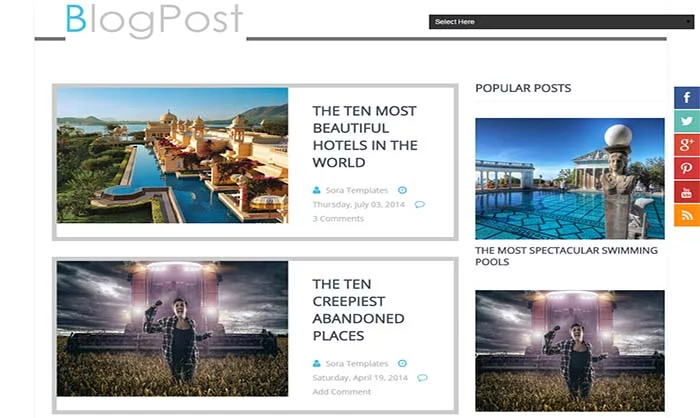The height and width of the screenshot is (418, 700).
Task: Open The Ten Creepiest Abandoned Places title
Action: [x=358, y=310]
